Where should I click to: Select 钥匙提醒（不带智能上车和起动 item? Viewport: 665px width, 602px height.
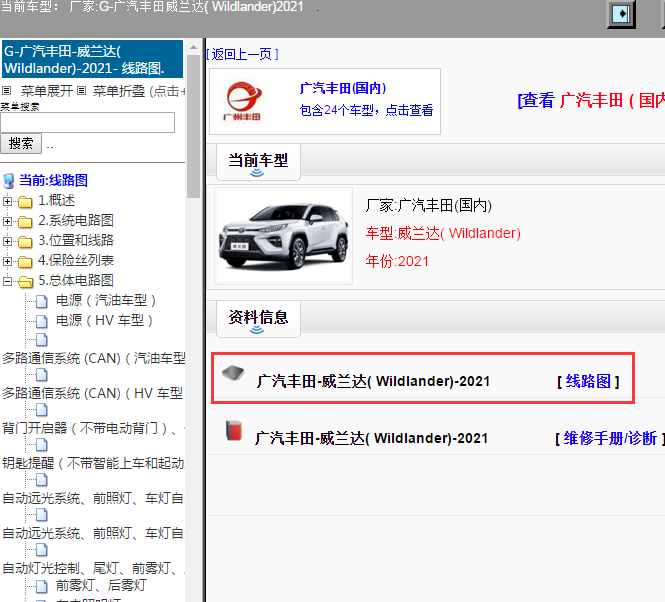click(x=93, y=464)
